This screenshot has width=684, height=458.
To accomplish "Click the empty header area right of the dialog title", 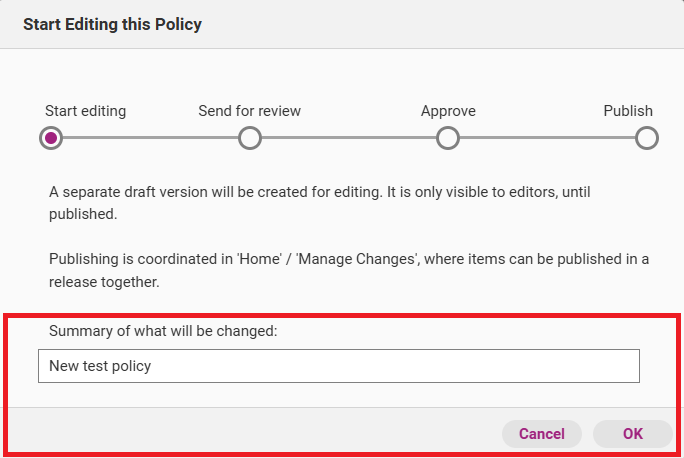I will pos(450,24).
